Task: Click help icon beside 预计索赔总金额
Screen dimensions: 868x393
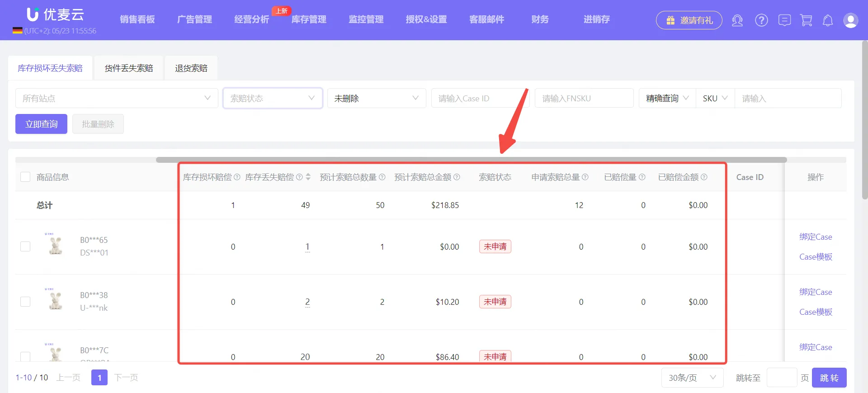Action: [457, 177]
